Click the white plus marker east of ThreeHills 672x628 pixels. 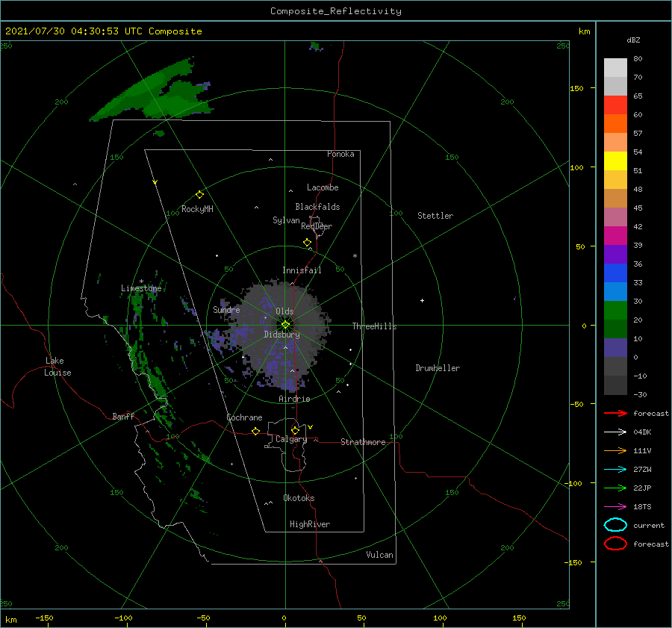[x=422, y=300]
